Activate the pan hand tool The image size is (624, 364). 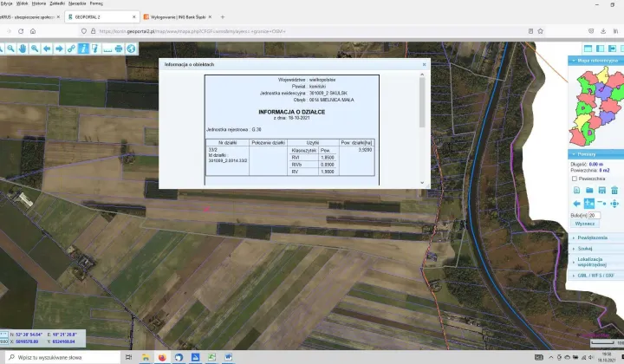[x=23, y=49]
